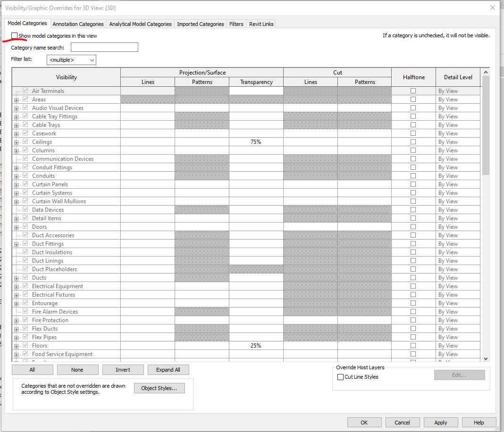Apply the visibility override changes
The height and width of the screenshot is (432, 504).
pos(440,422)
